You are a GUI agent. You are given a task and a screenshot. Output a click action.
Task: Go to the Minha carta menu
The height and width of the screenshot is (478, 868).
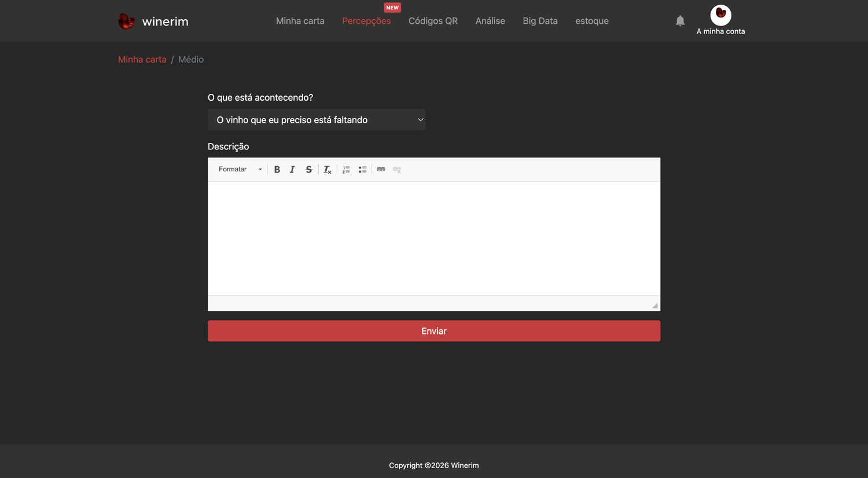point(300,21)
